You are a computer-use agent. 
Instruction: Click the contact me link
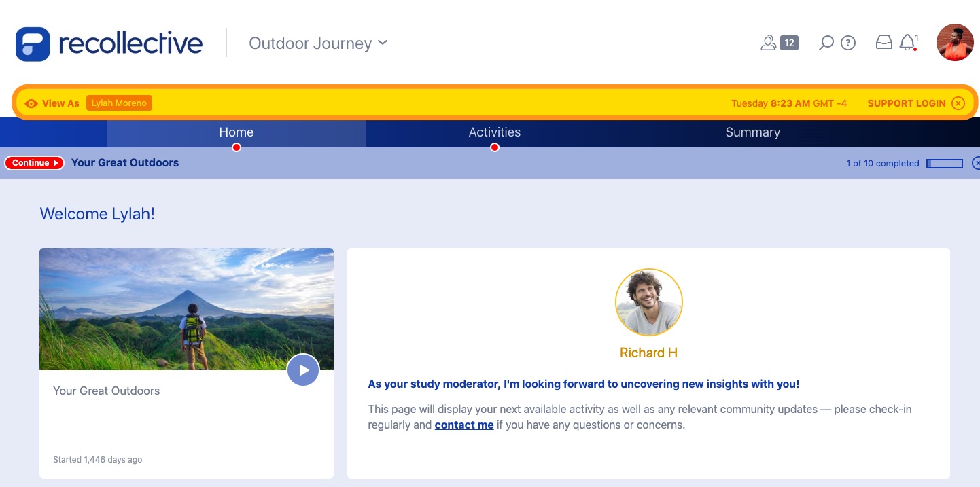pos(464,425)
